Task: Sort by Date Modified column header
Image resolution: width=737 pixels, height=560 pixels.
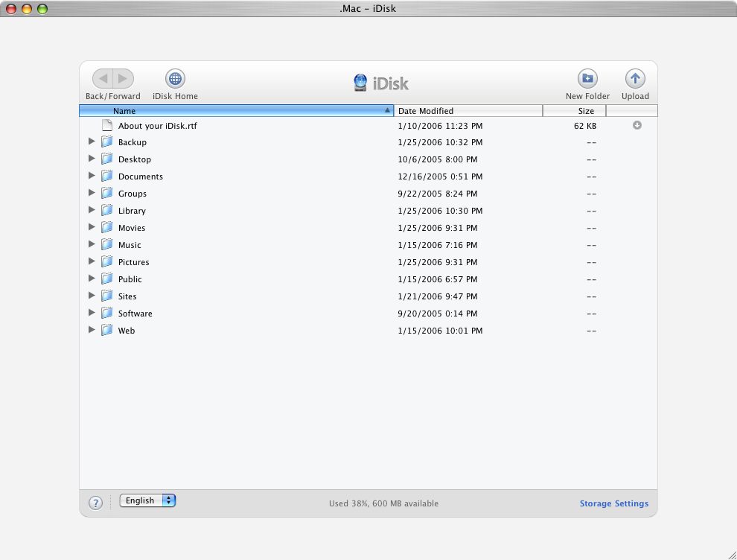Action: click(468, 110)
